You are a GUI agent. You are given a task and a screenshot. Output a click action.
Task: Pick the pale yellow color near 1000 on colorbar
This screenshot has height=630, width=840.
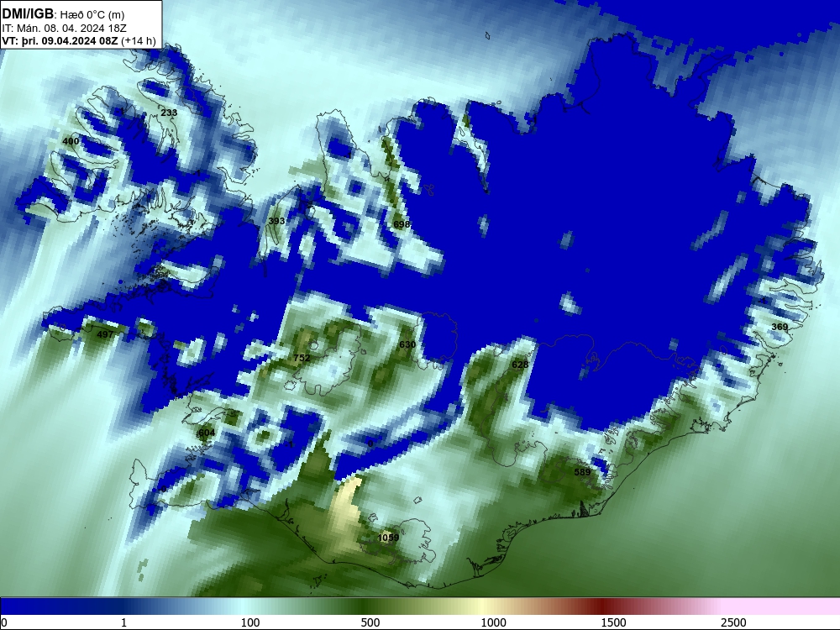(x=482, y=606)
